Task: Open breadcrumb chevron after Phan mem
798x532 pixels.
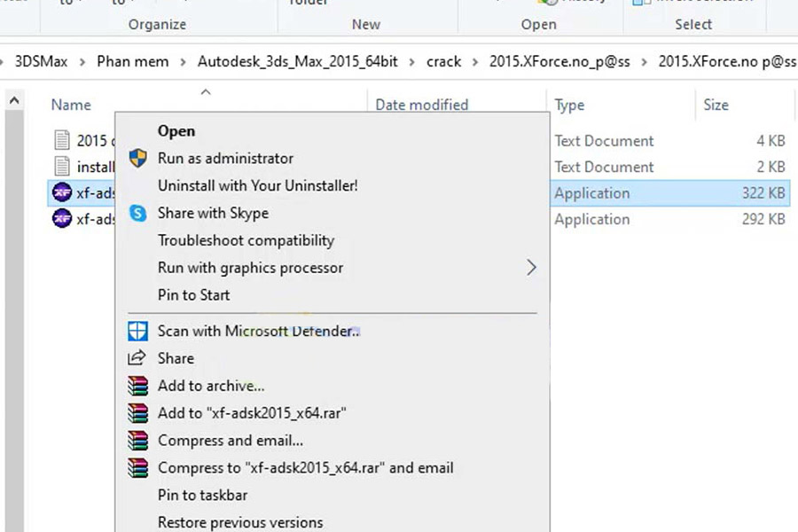Action: pos(183,62)
